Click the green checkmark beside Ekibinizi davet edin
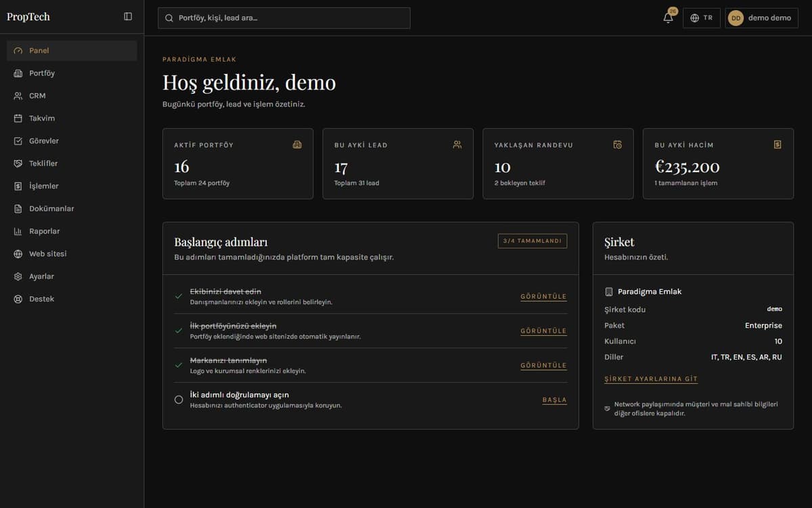The height and width of the screenshot is (508, 812). coord(179,296)
